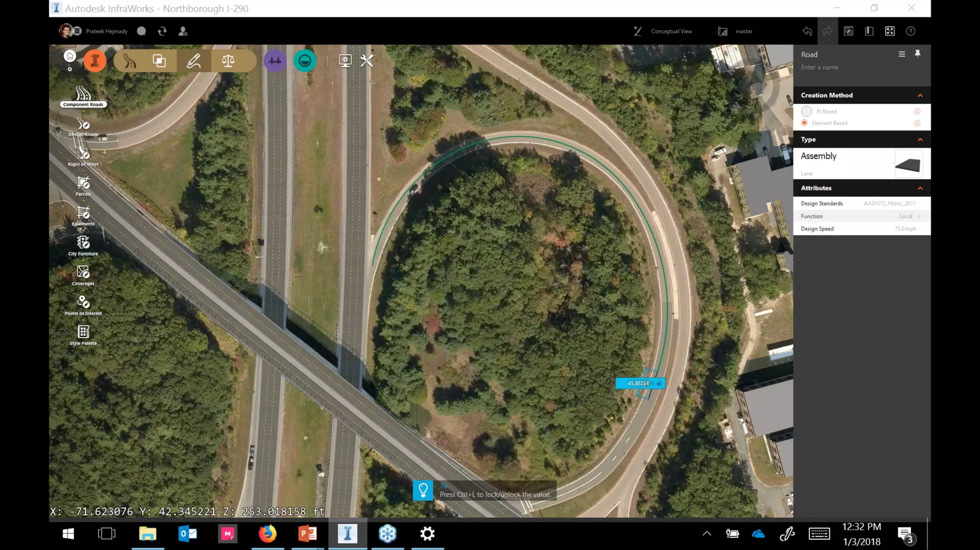Click the Design Speed value field
Screen dimensions: 980x550
click(905, 229)
